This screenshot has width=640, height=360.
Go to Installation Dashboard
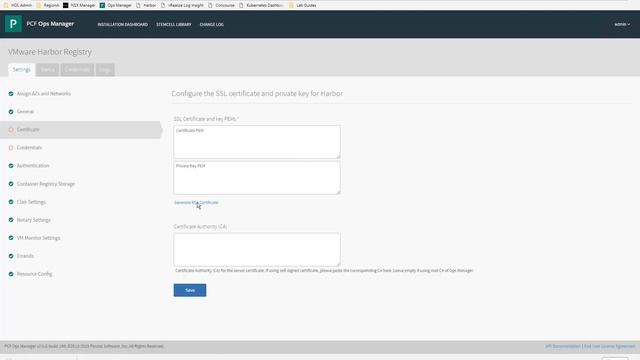pyautogui.click(x=122, y=24)
